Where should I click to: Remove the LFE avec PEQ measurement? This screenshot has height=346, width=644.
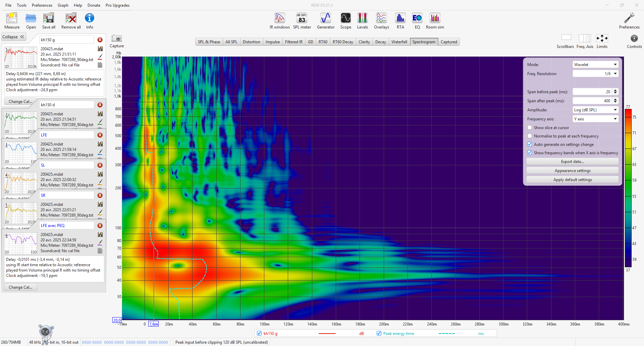click(100, 226)
